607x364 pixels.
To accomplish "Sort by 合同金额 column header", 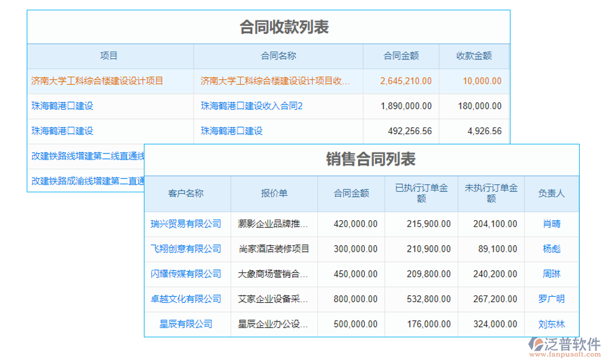I will tap(401, 55).
